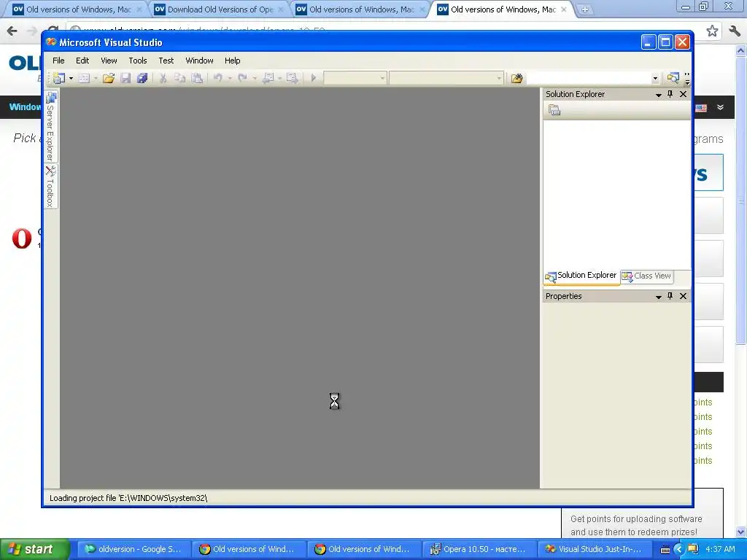Image resolution: width=747 pixels, height=560 pixels.
Task: Click the Start Debugging play icon
Action: click(x=314, y=78)
